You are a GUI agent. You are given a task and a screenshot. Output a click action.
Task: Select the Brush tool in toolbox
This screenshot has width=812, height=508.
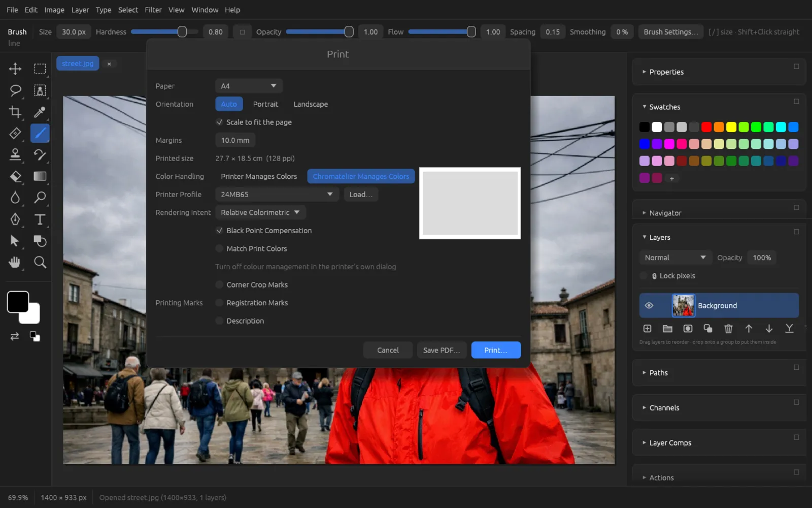point(40,134)
